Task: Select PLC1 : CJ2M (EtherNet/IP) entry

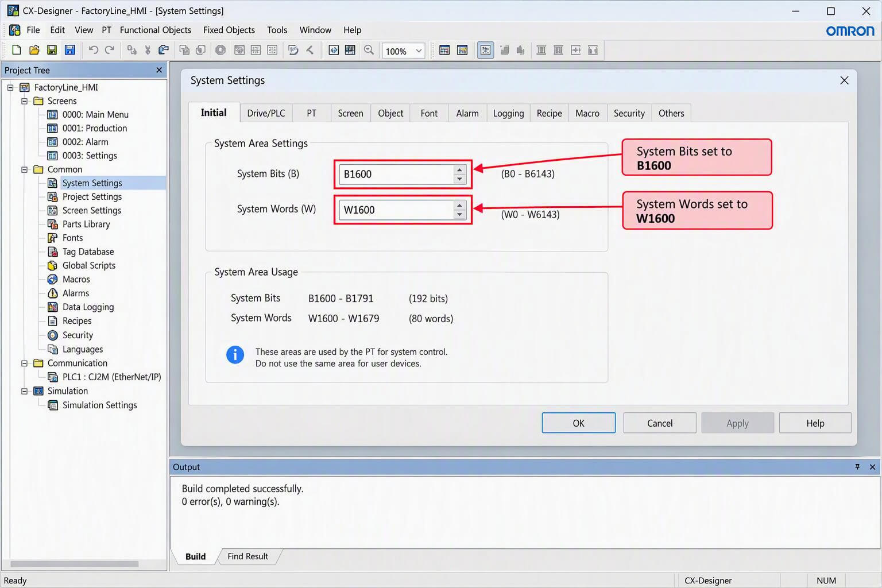Action: click(x=111, y=377)
